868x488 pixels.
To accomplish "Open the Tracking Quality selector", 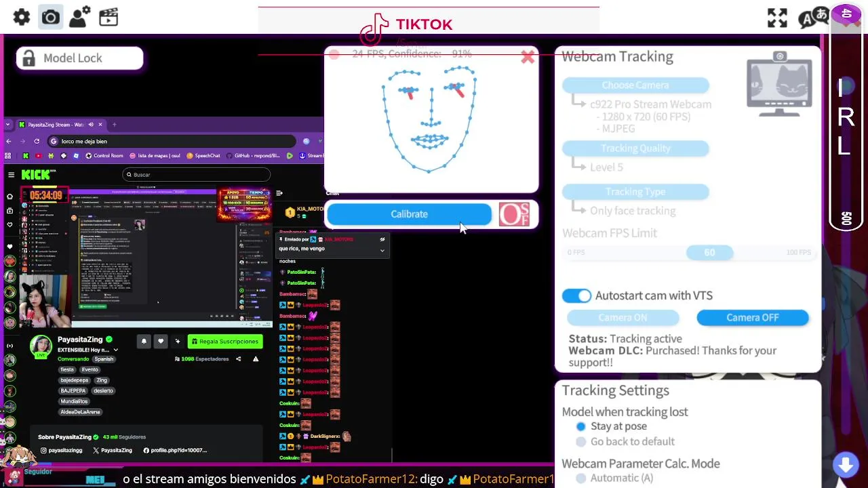I will 635,148.
